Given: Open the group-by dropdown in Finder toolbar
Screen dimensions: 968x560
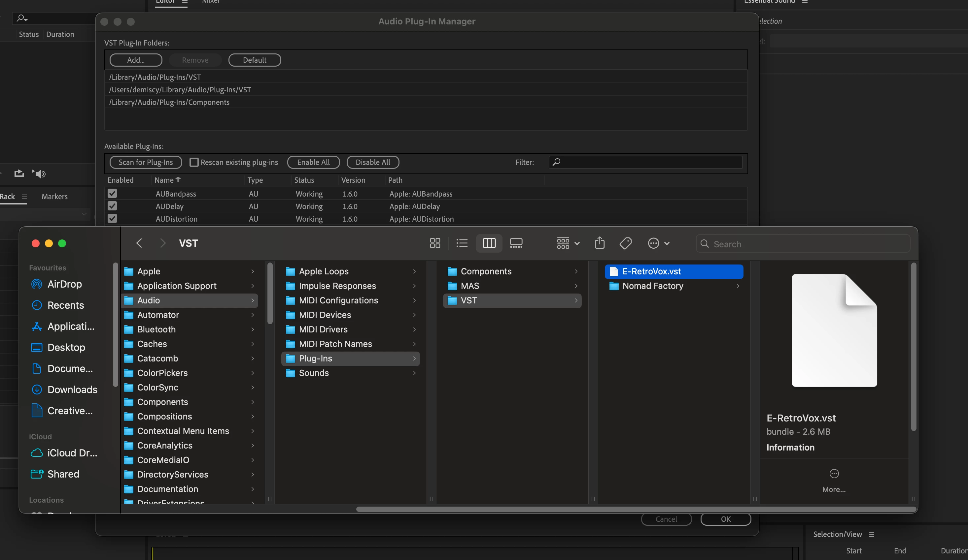Looking at the screenshot, I should (x=568, y=243).
